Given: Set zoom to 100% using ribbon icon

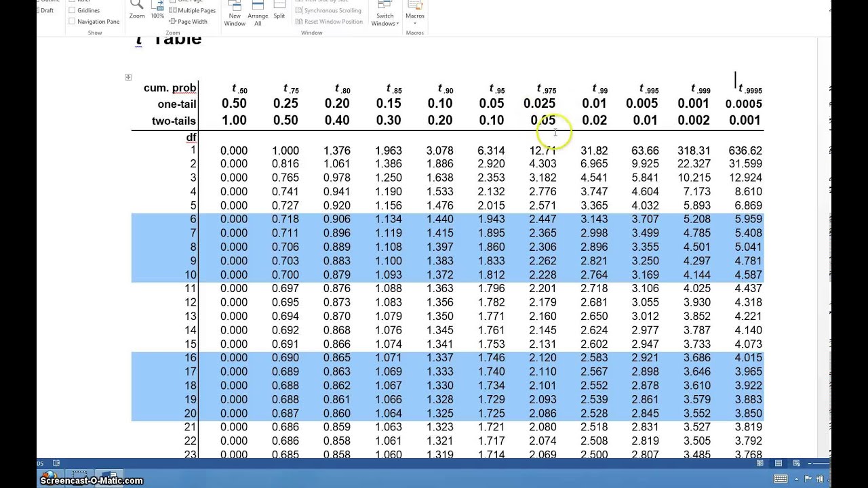Looking at the screenshot, I should (x=157, y=8).
